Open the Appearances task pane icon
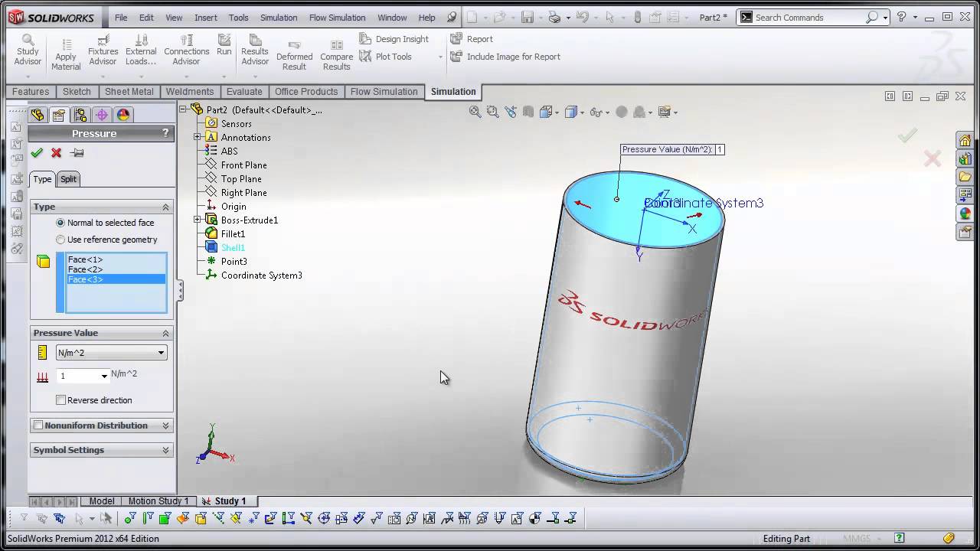980x551 pixels. (965, 214)
